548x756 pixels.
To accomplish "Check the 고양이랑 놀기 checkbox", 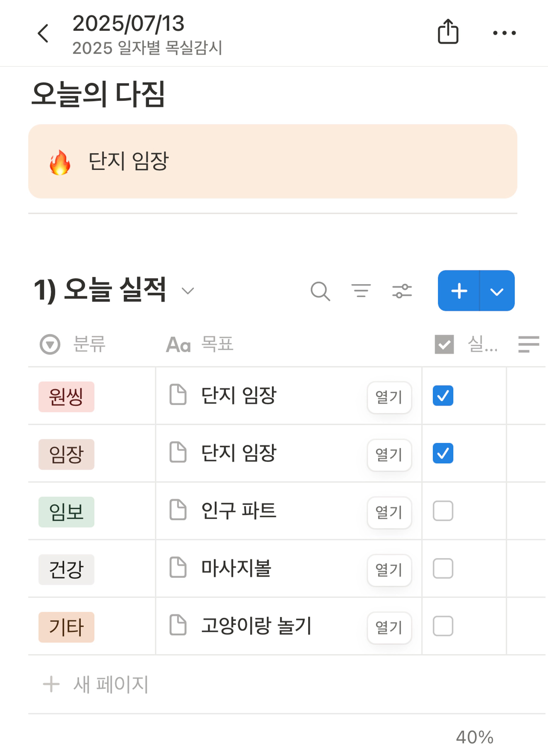I will pos(443,626).
